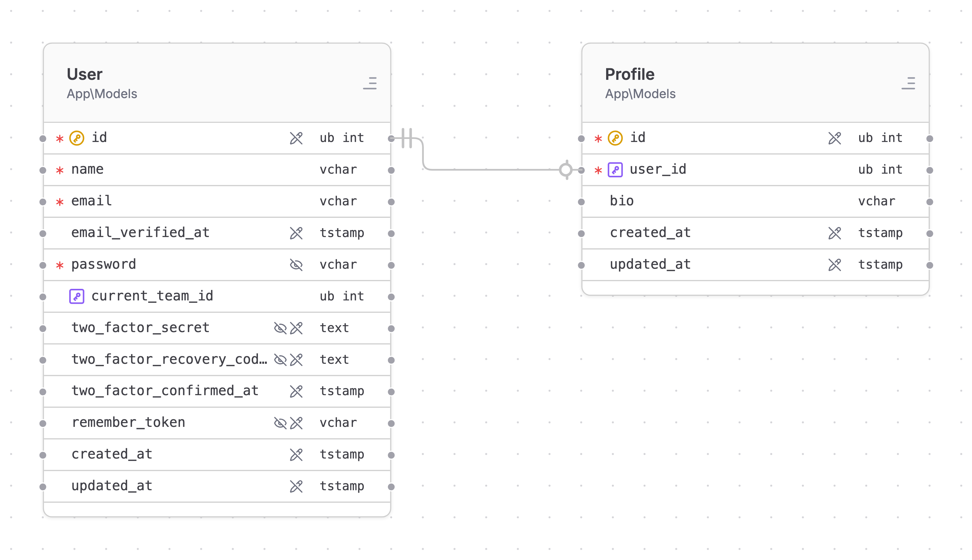Image resolution: width=972 pixels, height=560 pixels.
Task: Click pencil icon on User created_at
Action: click(296, 455)
